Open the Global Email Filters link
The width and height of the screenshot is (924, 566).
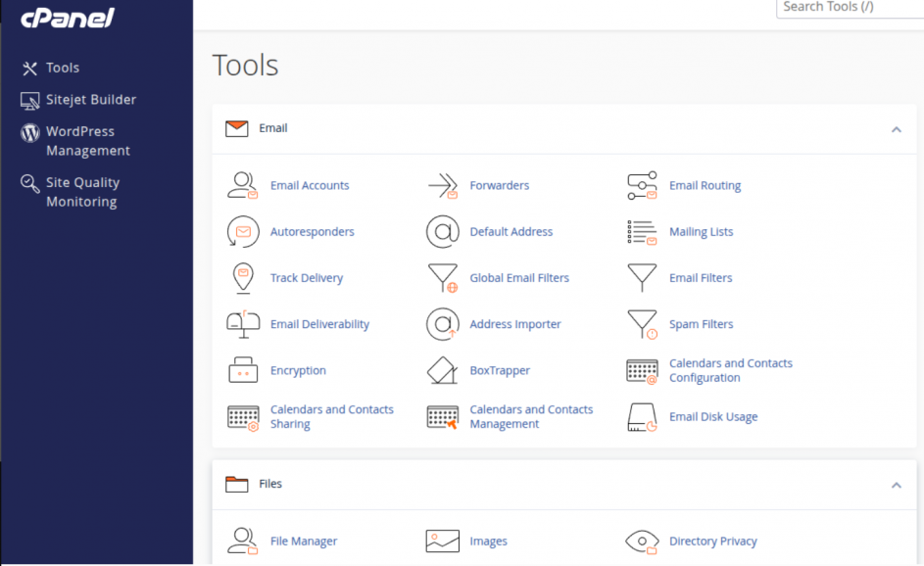pyautogui.click(x=519, y=278)
